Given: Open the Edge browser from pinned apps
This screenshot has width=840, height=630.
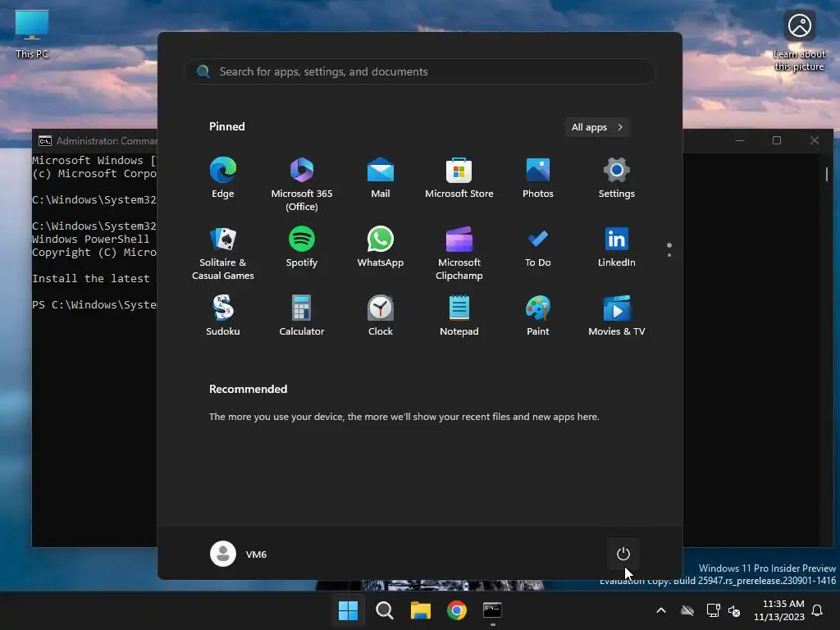Looking at the screenshot, I should tap(223, 178).
